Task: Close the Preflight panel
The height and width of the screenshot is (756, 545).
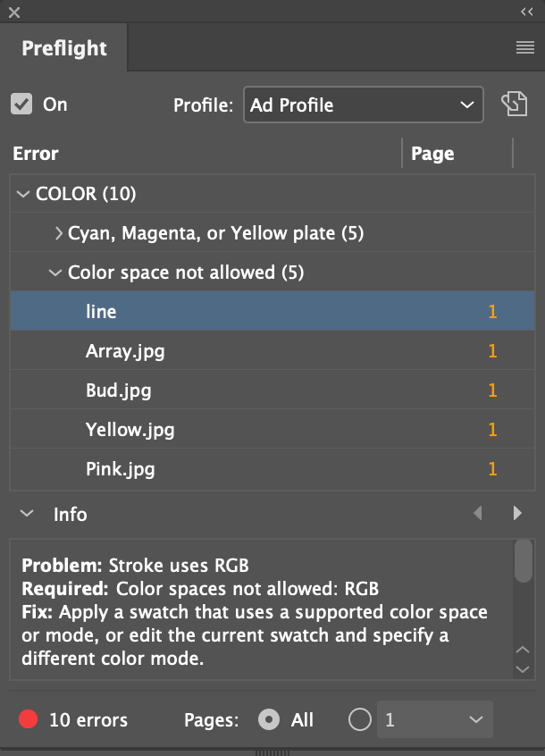Action: click(14, 13)
